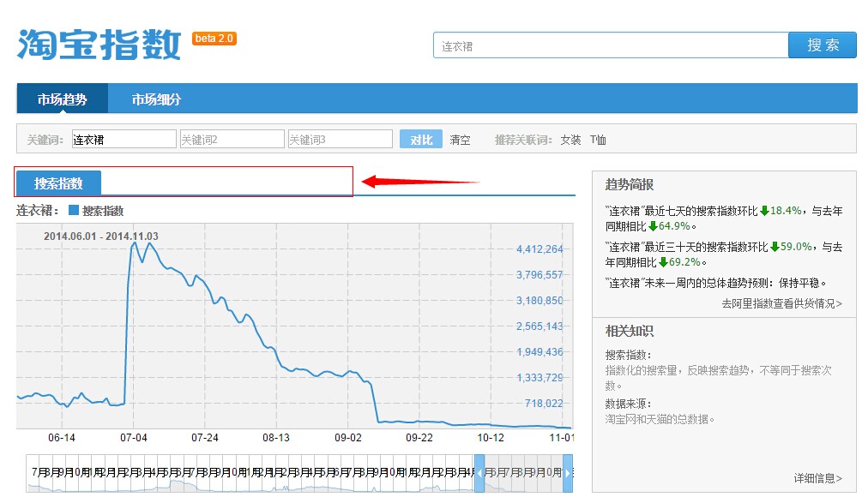Click the 趋势简报 heading
This screenshot has height=503, width=868.
coord(630,184)
